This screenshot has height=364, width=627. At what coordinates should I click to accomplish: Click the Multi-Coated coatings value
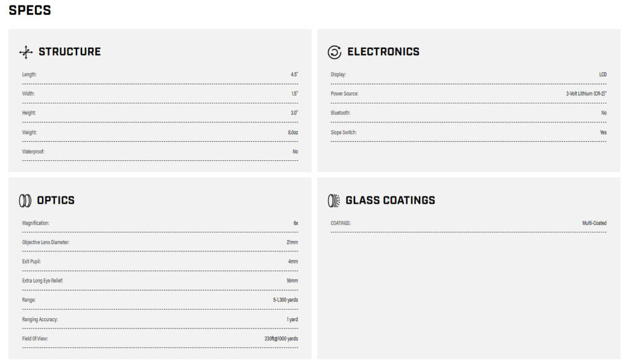pyautogui.click(x=594, y=223)
